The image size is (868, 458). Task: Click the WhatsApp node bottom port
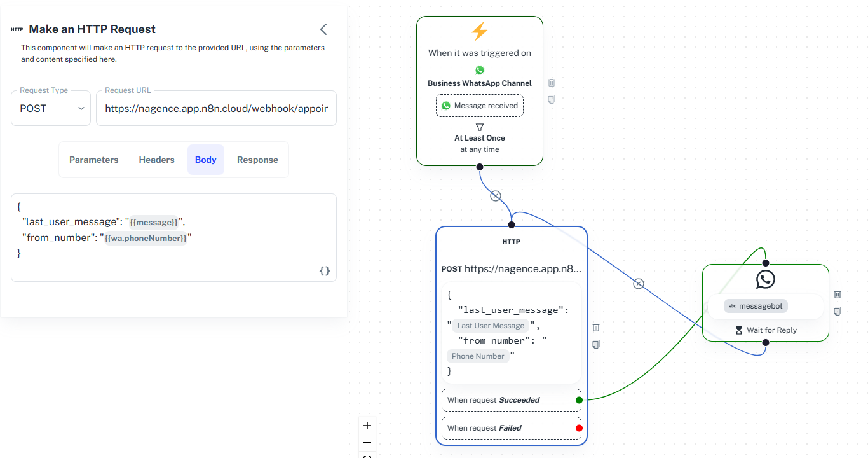click(766, 342)
